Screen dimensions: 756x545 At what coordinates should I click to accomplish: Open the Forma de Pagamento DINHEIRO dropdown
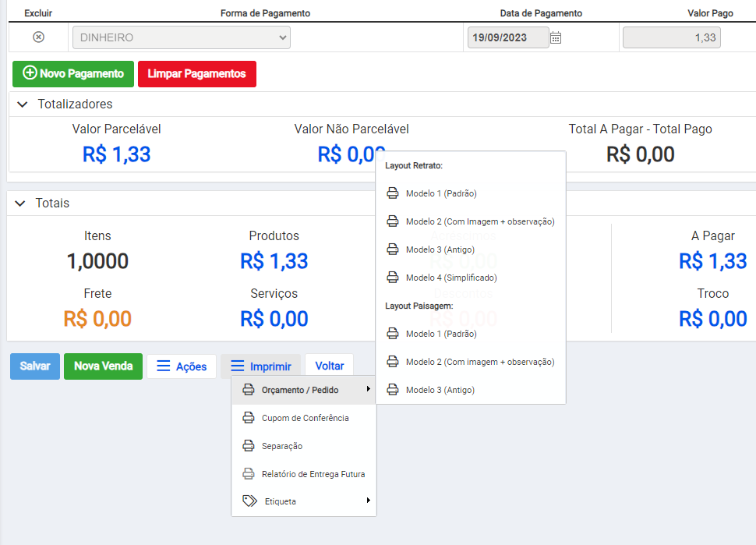pos(181,37)
